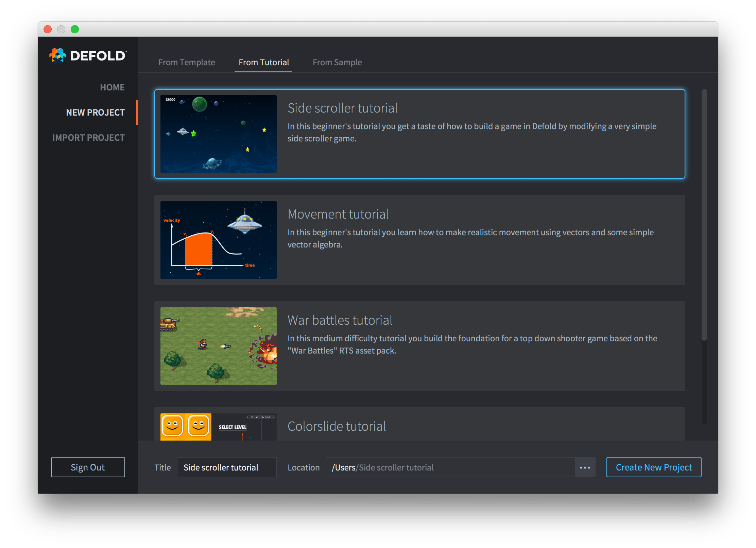Select NEW PROJECT sidebar item
Image resolution: width=756 pixels, height=548 pixels.
(95, 113)
